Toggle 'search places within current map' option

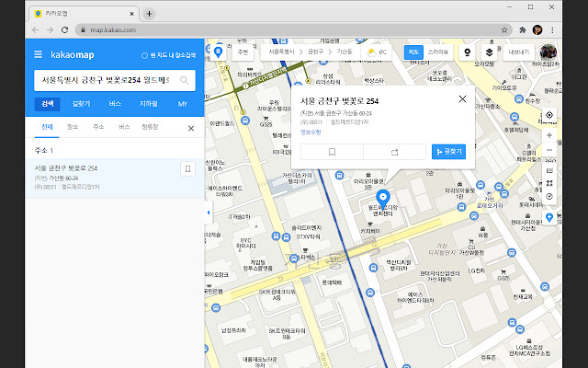pyautogui.click(x=168, y=55)
